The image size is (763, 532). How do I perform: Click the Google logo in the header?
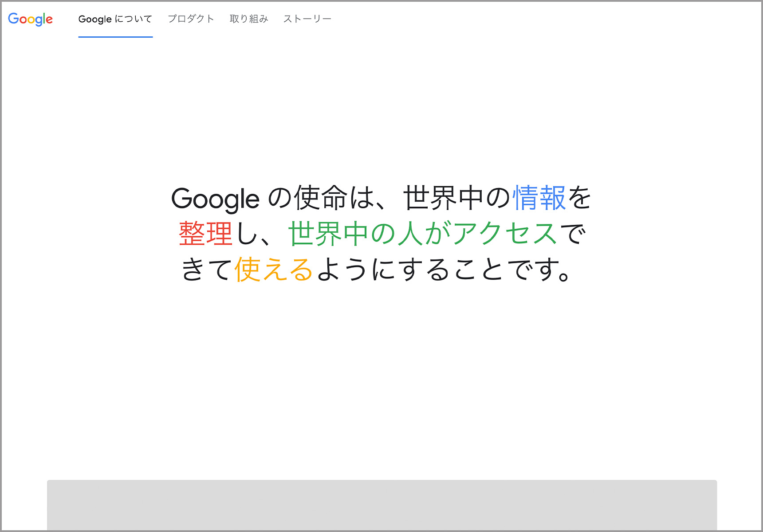(30, 19)
